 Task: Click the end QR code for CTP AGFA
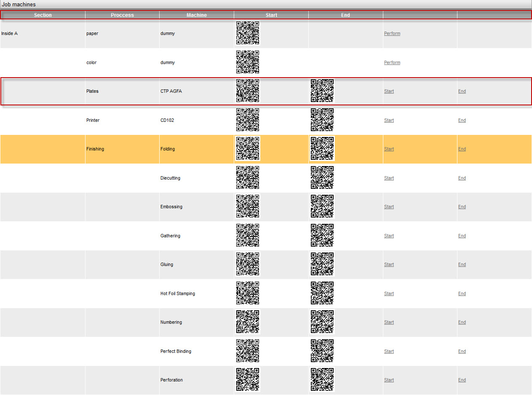coord(322,91)
